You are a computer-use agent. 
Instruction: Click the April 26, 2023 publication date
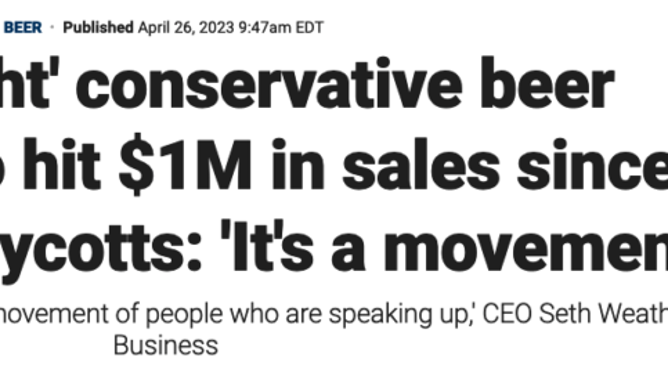tap(186, 28)
